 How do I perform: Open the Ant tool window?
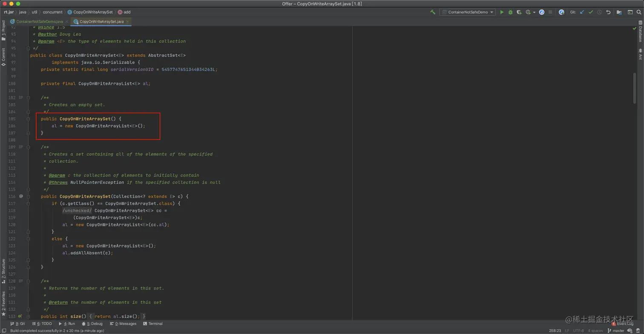[x=640, y=54]
